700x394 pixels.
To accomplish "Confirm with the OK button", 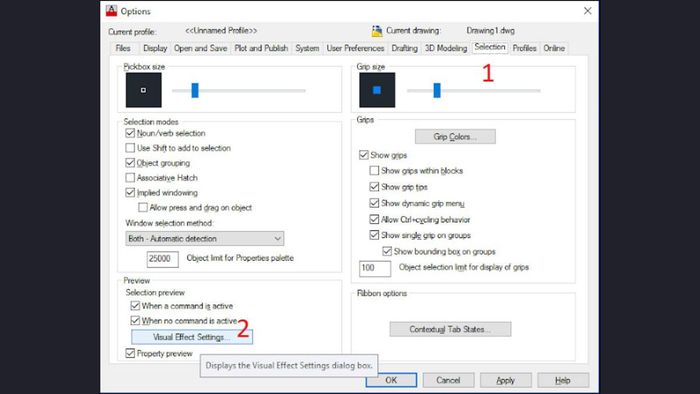I will point(391,380).
